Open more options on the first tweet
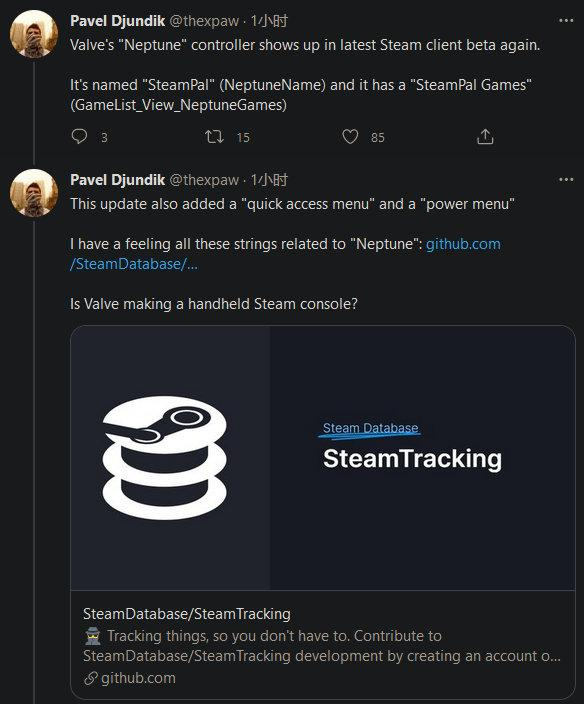Viewport: 584px width, 704px height. click(x=566, y=20)
